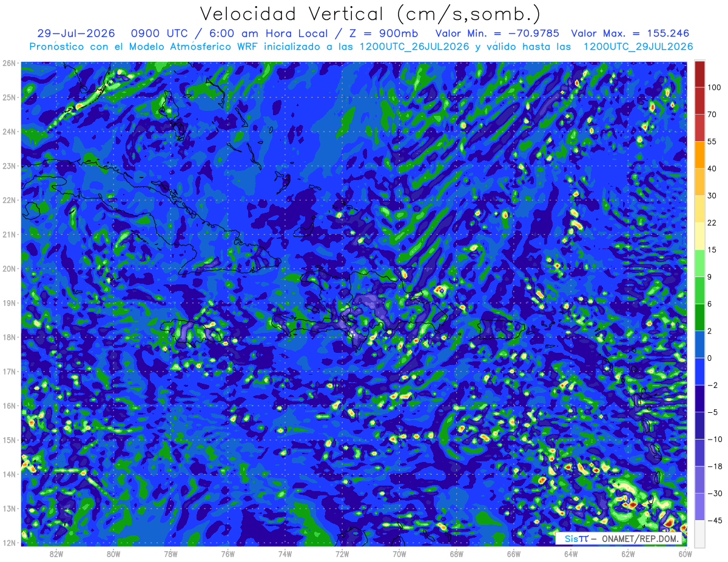Click the latitude label "25N"
This screenshot has height=562, width=728.
tap(9, 98)
